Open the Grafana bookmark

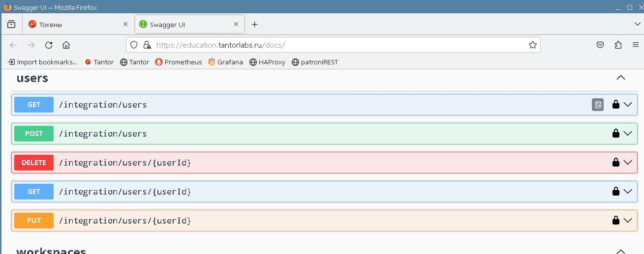[225, 62]
